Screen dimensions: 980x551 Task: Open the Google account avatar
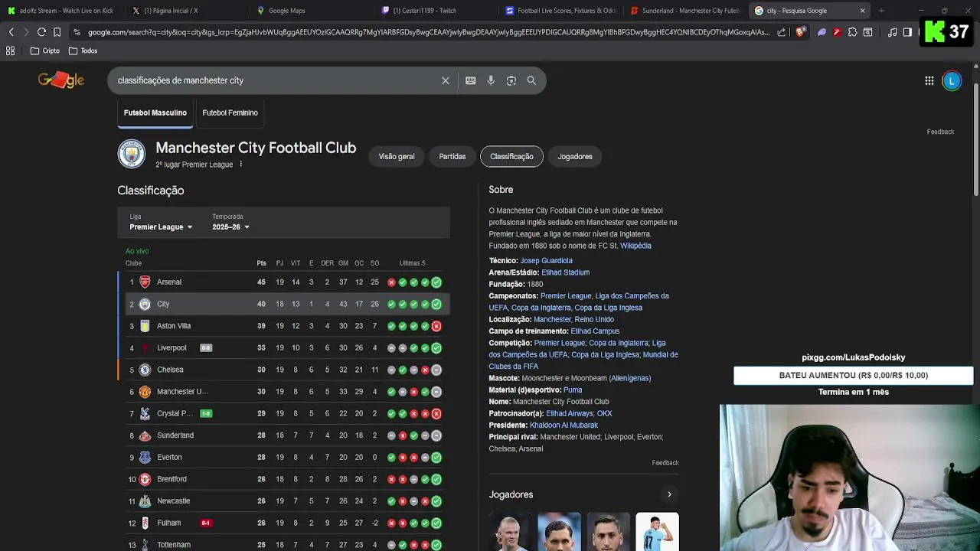tap(952, 80)
